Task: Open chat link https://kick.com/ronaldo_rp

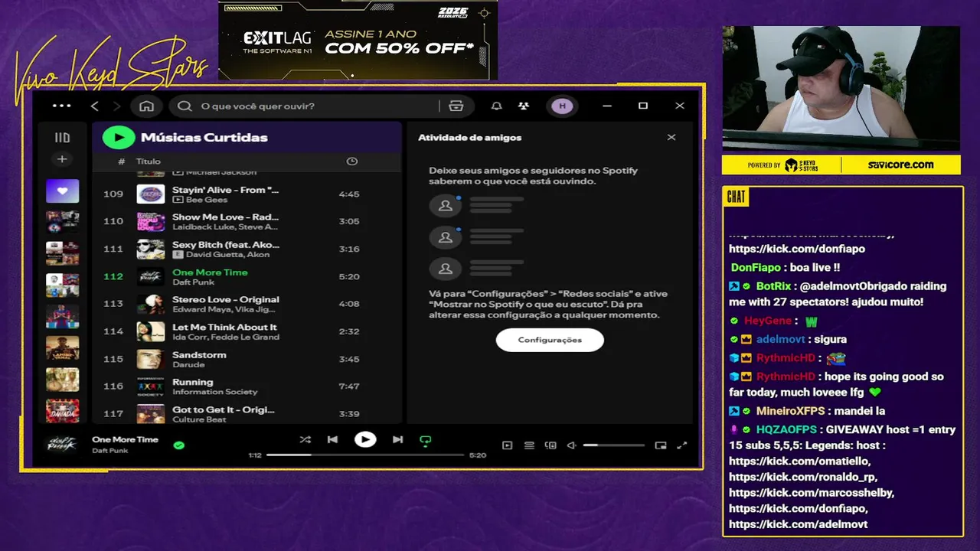Action: (x=803, y=478)
